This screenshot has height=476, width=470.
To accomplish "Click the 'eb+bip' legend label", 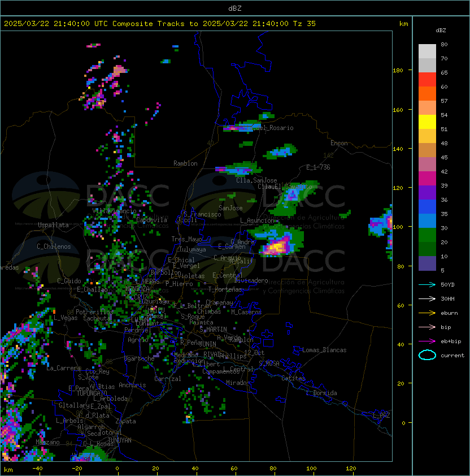I will [x=451, y=341].
